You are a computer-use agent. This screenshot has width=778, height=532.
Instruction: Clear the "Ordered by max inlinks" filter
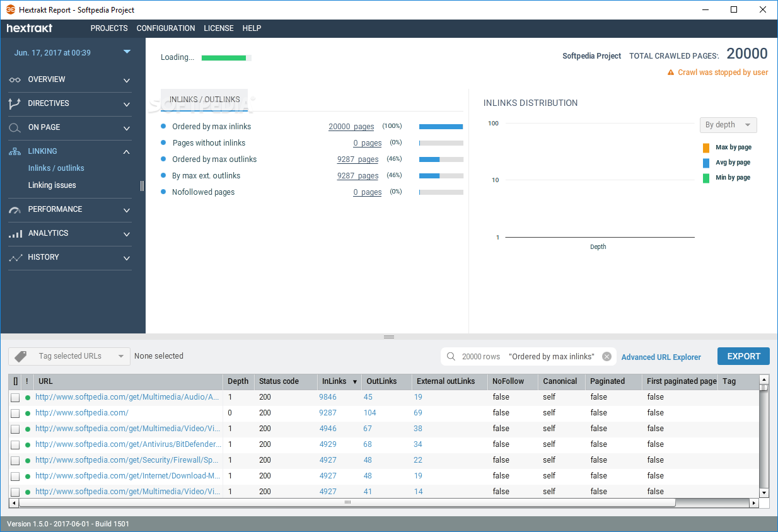point(607,357)
